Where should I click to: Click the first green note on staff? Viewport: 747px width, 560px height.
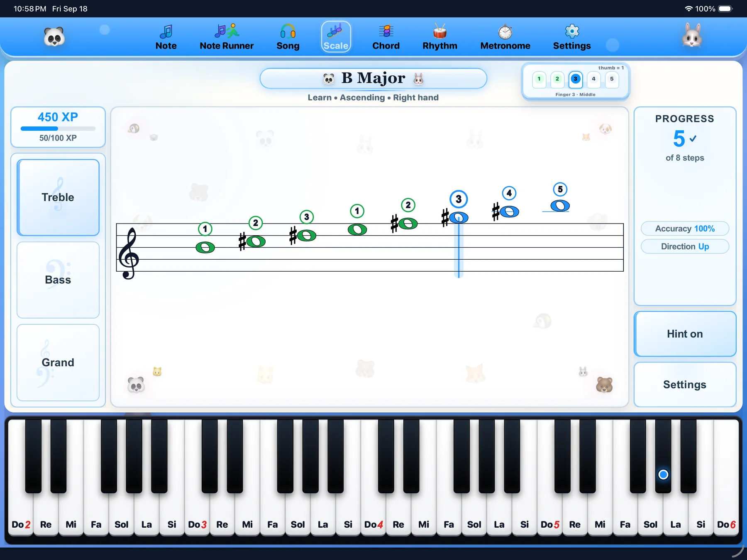pyautogui.click(x=205, y=248)
